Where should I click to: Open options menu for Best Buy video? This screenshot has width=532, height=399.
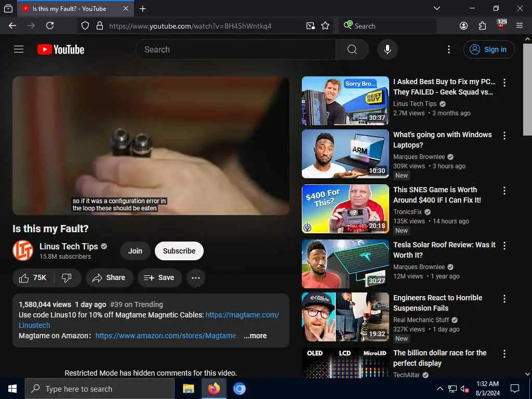(x=504, y=83)
